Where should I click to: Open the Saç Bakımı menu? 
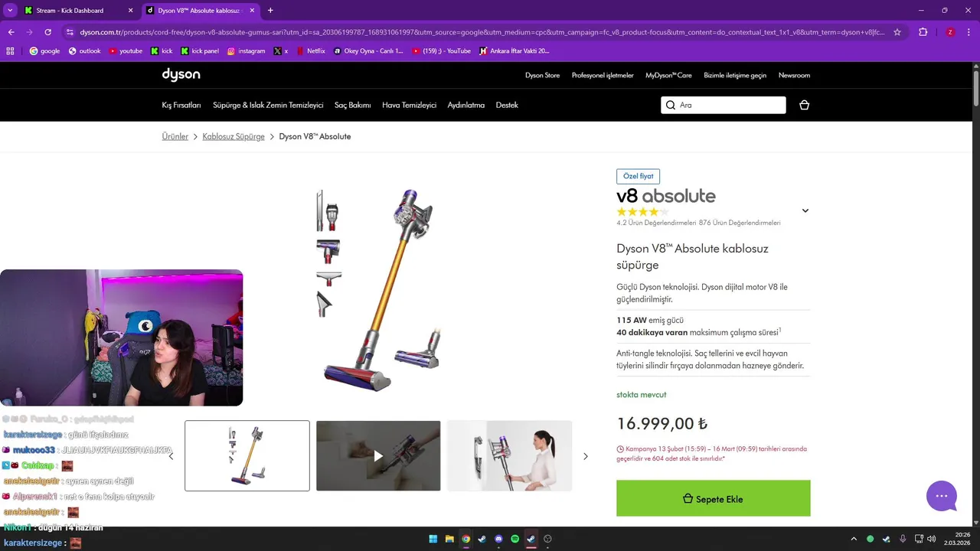(x=353, y=105)
